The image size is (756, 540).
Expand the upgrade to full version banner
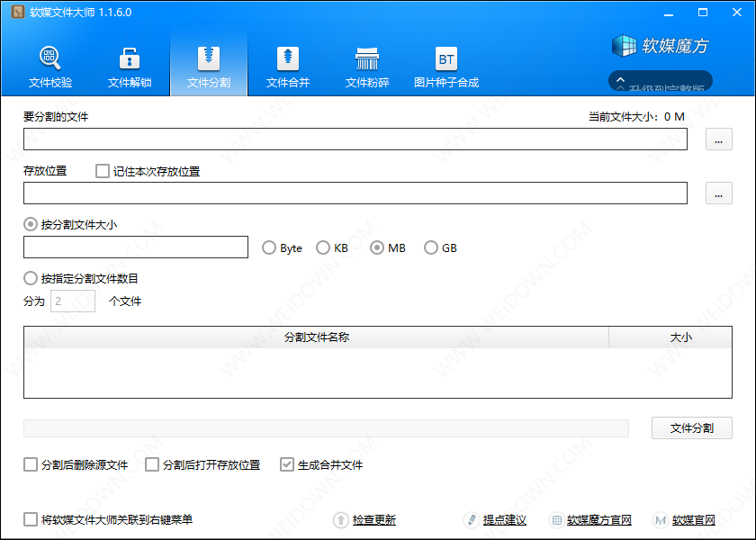661,82
